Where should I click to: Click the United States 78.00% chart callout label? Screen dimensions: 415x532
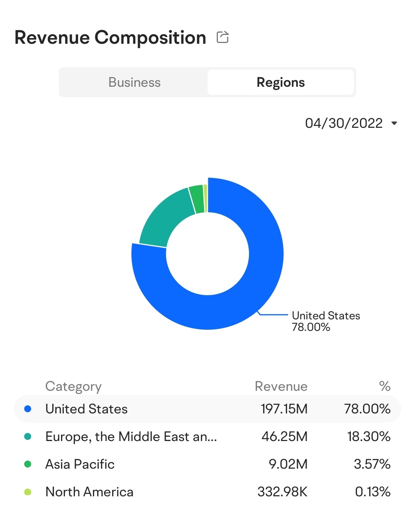click(325, 321)
